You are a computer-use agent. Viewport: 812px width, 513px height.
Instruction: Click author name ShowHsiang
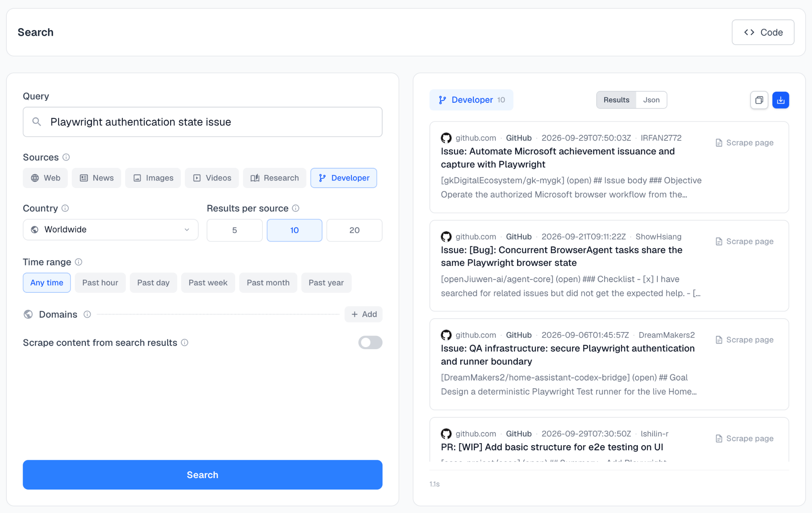(x=659, y=237)
